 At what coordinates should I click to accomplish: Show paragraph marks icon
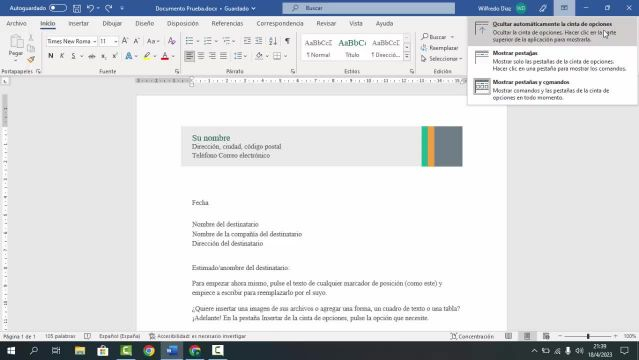(x=288, y=41)
